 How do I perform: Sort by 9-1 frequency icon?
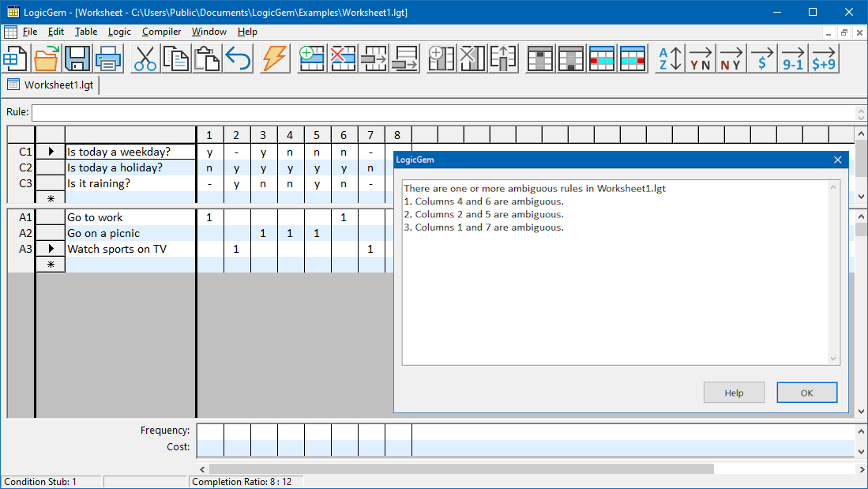click(x=793, y=58)
